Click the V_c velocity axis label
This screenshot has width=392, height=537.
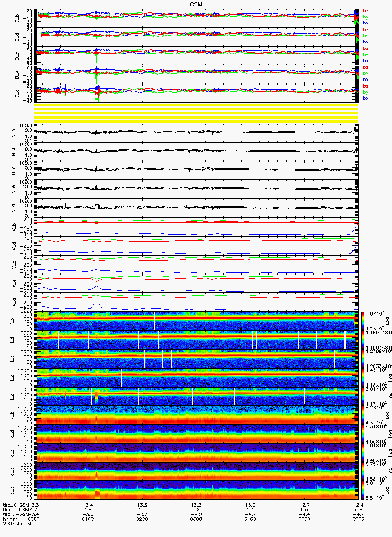pyautogui.click(x=14, y=265)
